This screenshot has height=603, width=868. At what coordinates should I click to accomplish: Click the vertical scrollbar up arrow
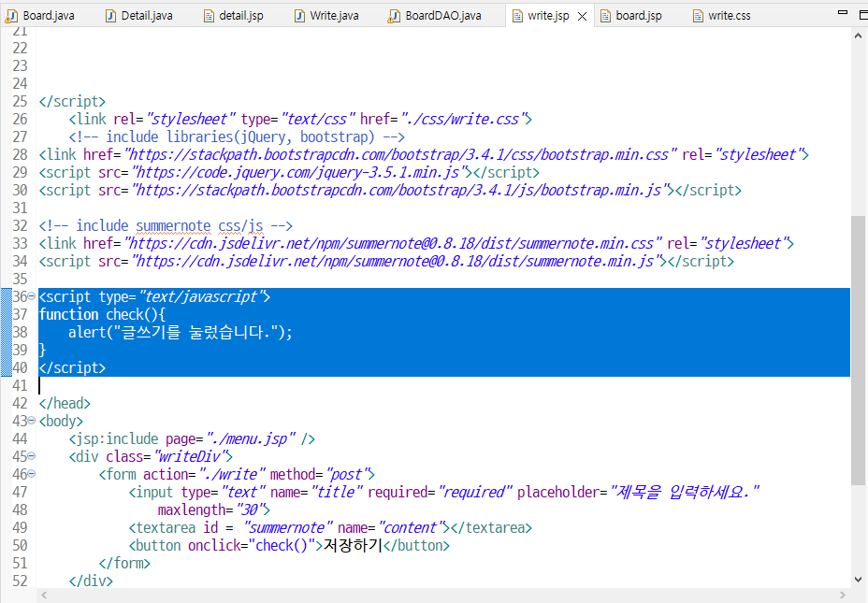[x=858, y=36]
